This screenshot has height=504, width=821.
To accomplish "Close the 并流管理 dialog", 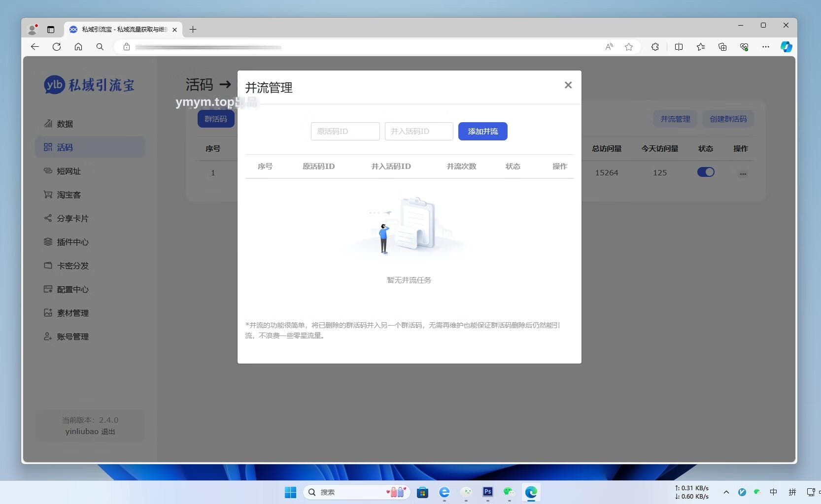I will pos(568,85).
